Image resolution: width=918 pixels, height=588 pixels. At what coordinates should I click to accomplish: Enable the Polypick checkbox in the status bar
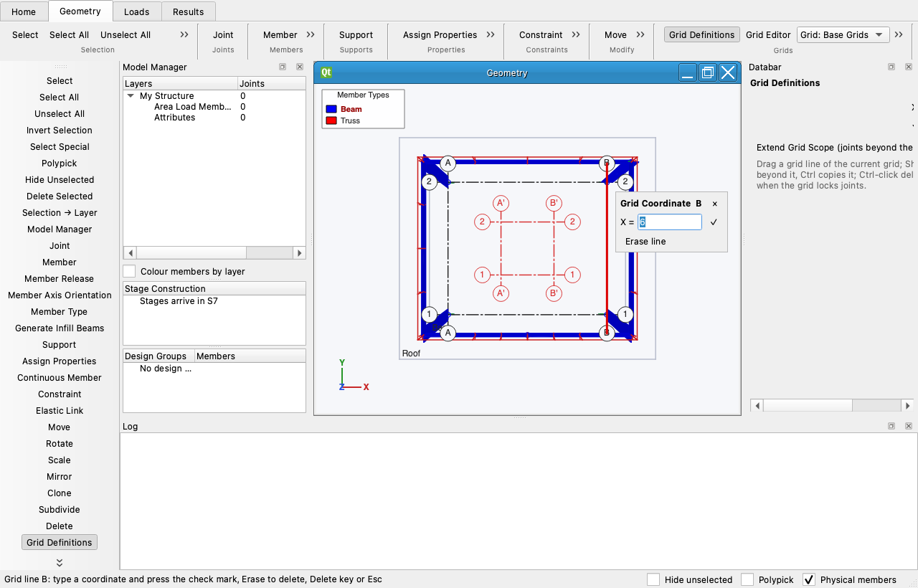(x=747, y=579)
